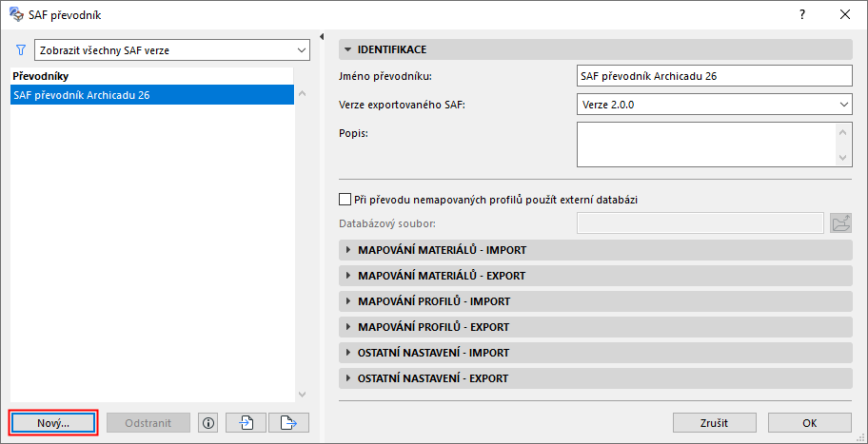
Task: Open the SAF version filter dropdown
Action: coord(172,49)
